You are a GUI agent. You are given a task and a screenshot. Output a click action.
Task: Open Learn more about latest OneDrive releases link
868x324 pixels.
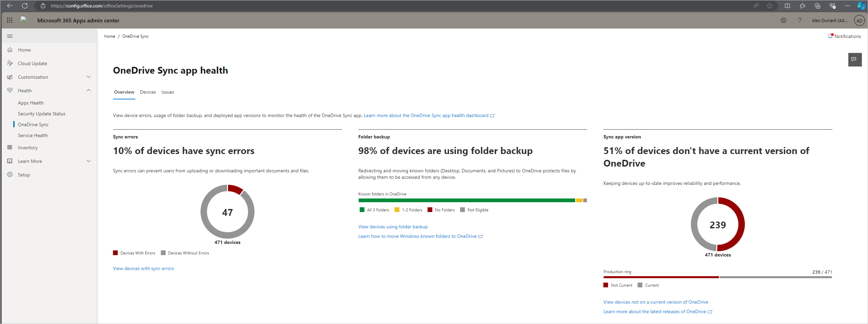(x=658, y=311)
